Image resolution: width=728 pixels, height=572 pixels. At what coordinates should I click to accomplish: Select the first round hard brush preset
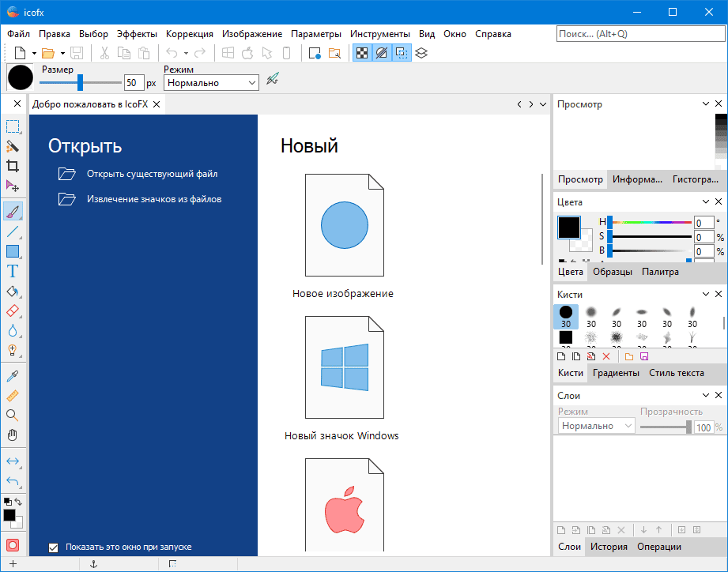pyautogui.click(x=565, y=316)
